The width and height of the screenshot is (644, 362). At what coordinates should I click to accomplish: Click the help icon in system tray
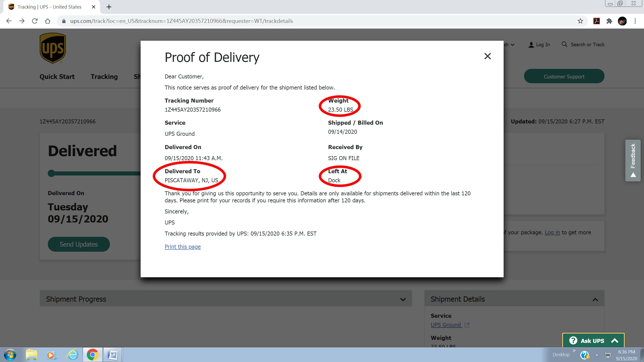[x=585, y=355]
